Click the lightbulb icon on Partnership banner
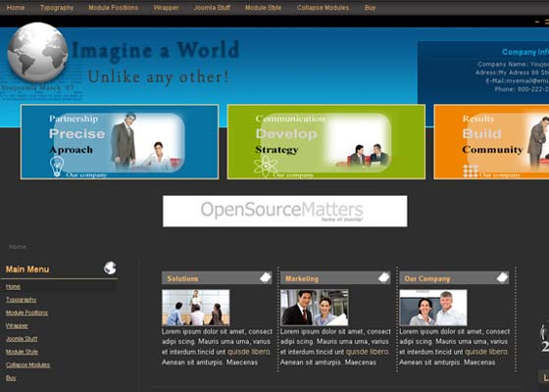The width and height of the screenshot is (549, 392). pyautogui.click(x=57, y=167)
